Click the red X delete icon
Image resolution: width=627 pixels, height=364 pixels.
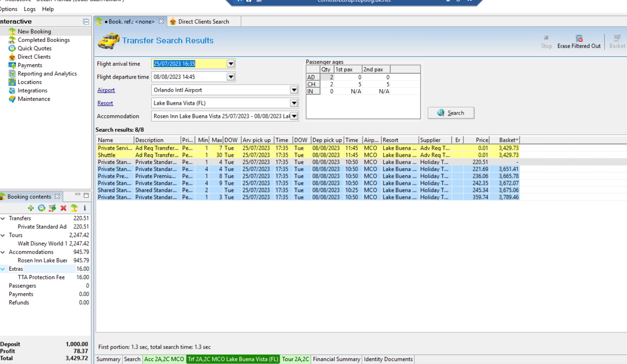tap(63, 208)
